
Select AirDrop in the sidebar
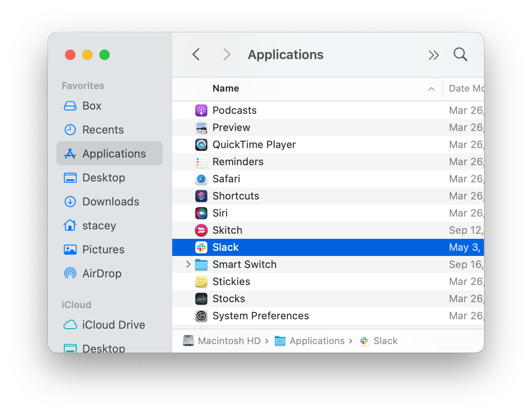[102, 273]
